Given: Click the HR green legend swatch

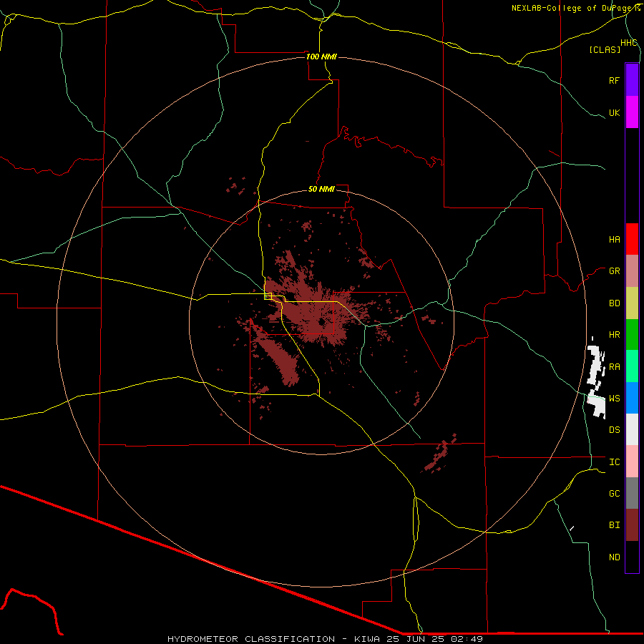Looking at the screenshot, I should click(x=632, y=334).
